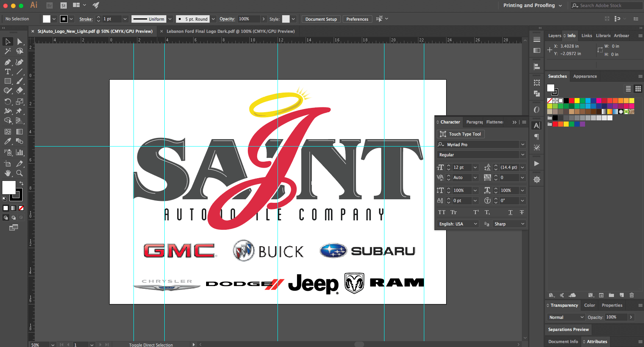644x347 pixels.
Task: Select the Rectangle tool
Action: click(7, 81)
